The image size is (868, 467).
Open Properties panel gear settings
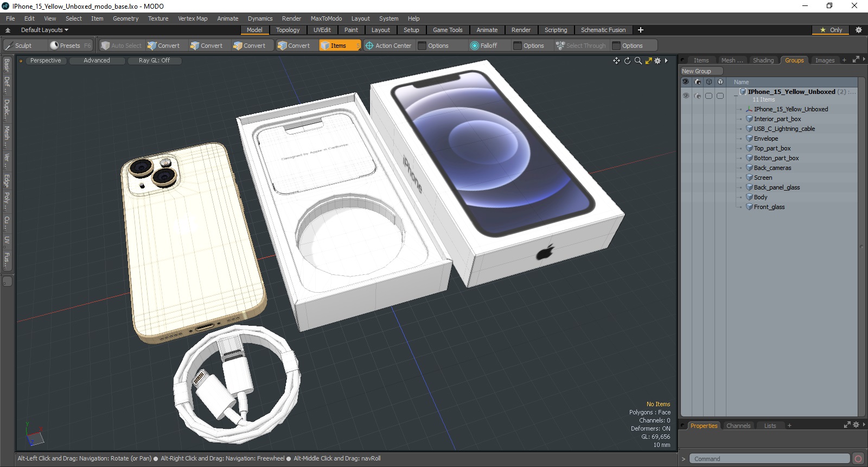[x=856, y=425]
